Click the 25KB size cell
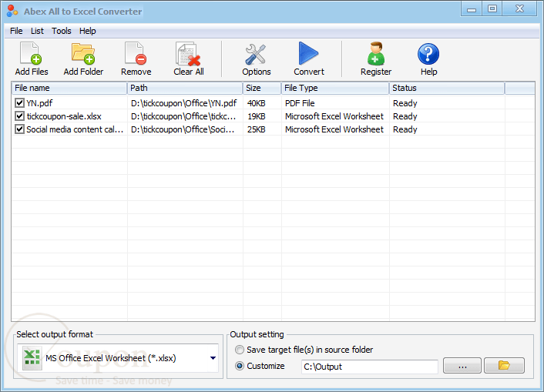Image resolution: width=544 pixels, height=392 pixels. pyautogui.click(x=257, y=129)
